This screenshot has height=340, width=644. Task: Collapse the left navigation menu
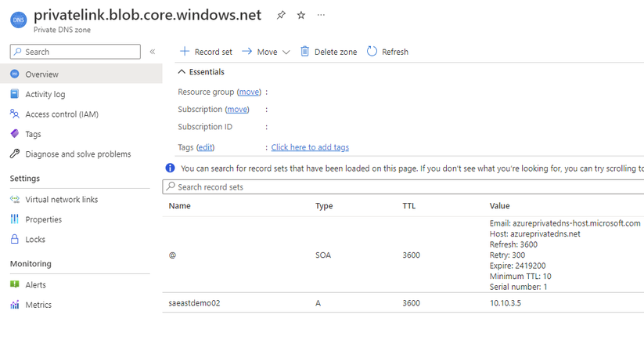(153, 52)
